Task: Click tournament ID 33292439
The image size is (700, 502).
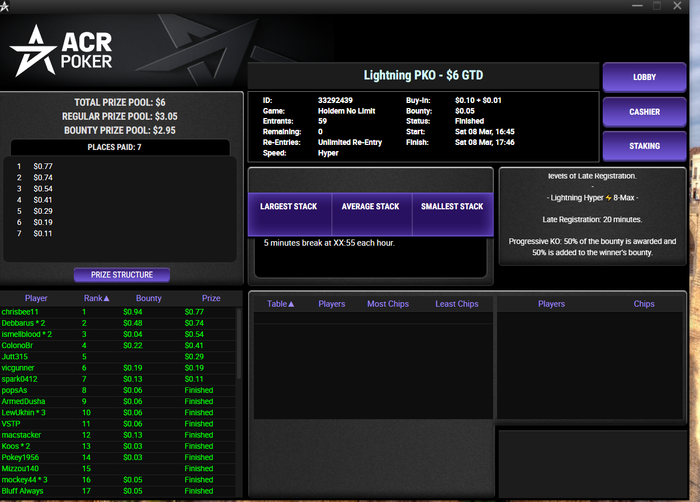Action: pyautogui.click(x=335, y=100)
